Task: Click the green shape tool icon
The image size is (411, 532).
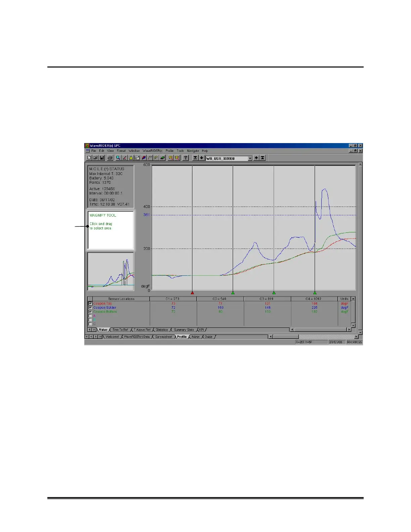Action: coord(163,158)
